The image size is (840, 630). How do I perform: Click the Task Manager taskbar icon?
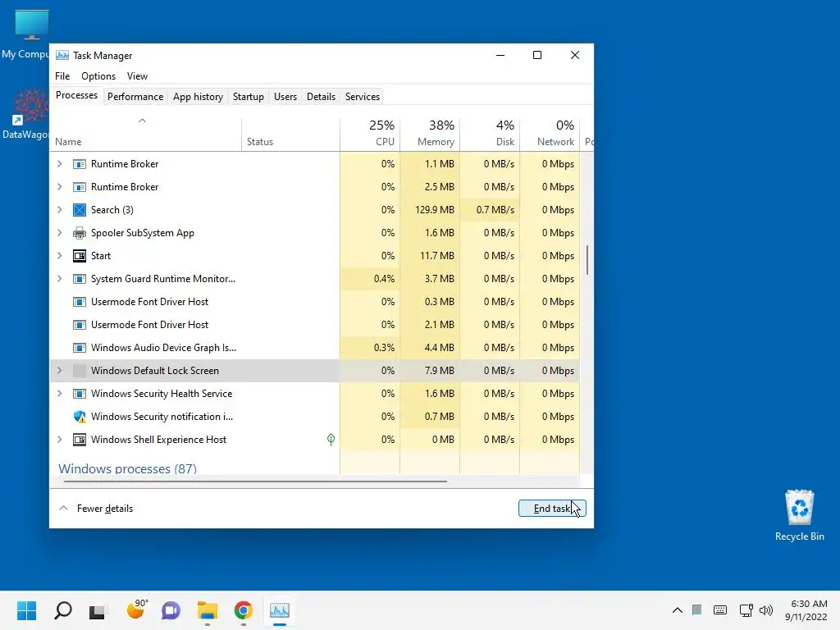(280, 610)
